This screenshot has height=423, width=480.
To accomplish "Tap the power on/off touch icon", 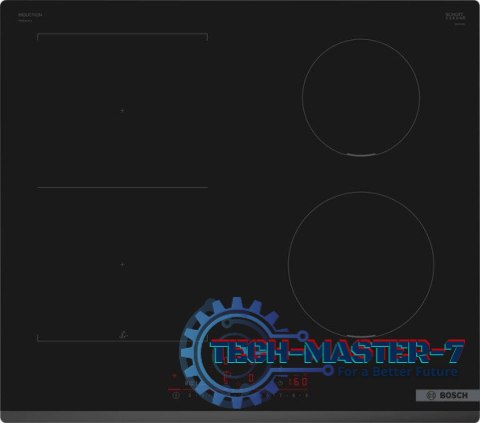I will [x=176, y=396].
